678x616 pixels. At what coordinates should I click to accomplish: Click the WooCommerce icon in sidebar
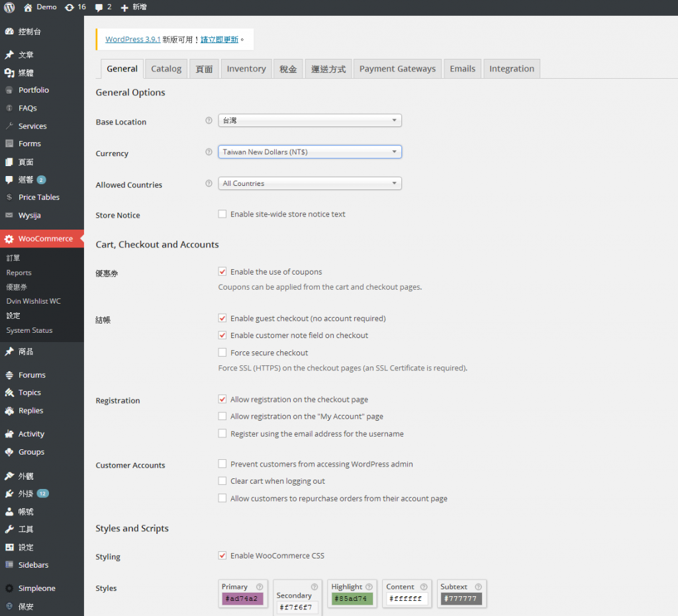[x=9, y=239]
